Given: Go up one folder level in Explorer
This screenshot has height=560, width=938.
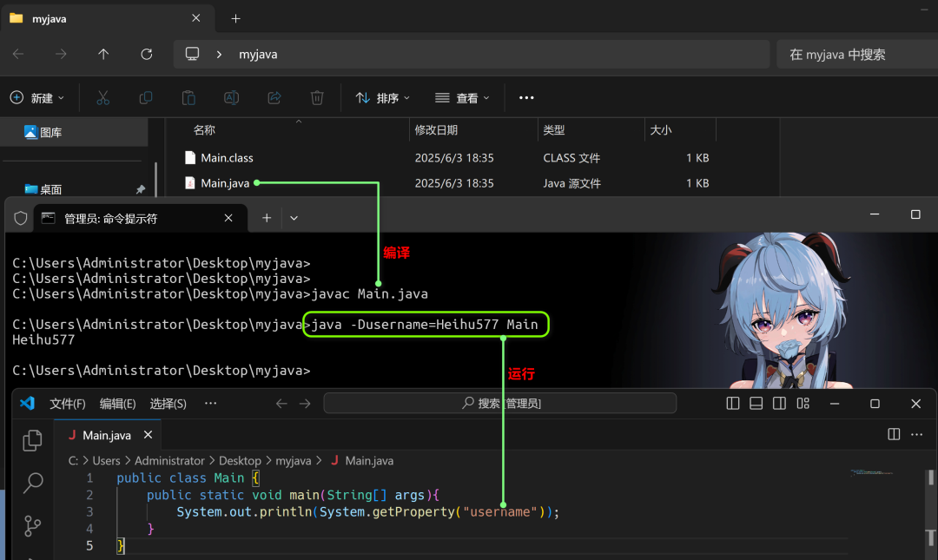Looking at the screenshot, I should (103, 55).
